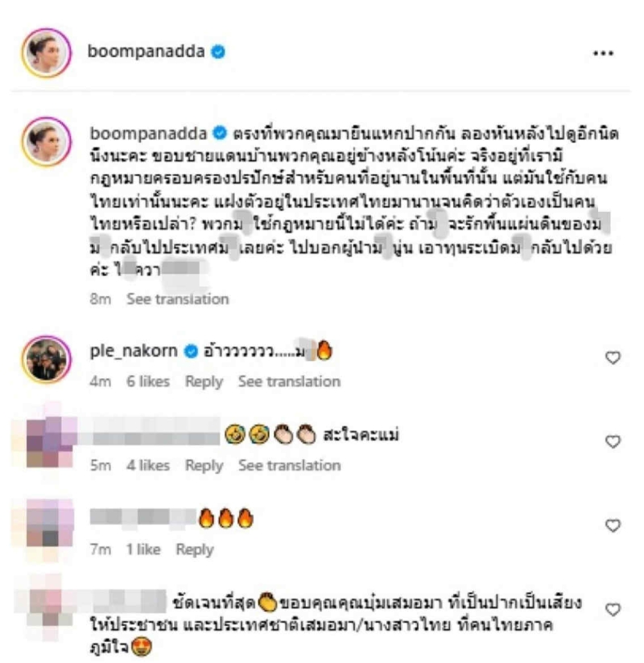644x663 pixels.
Task: Reply to the fire emoji comment from 7m
Action: tap(195, 550)
